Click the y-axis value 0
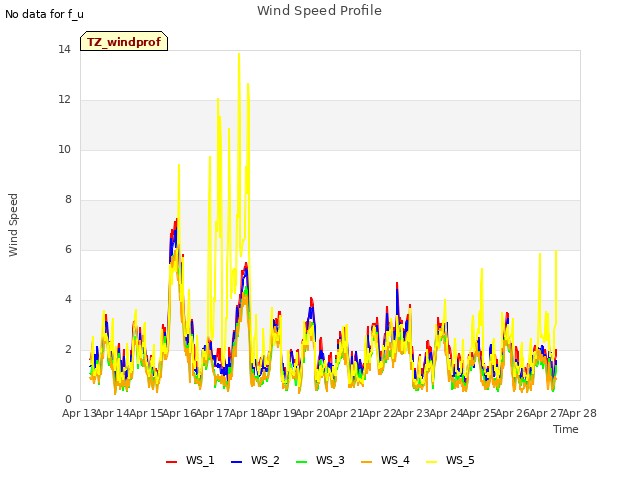The height and width of the screenshot is (480, 640). click(x=68, y=400)
